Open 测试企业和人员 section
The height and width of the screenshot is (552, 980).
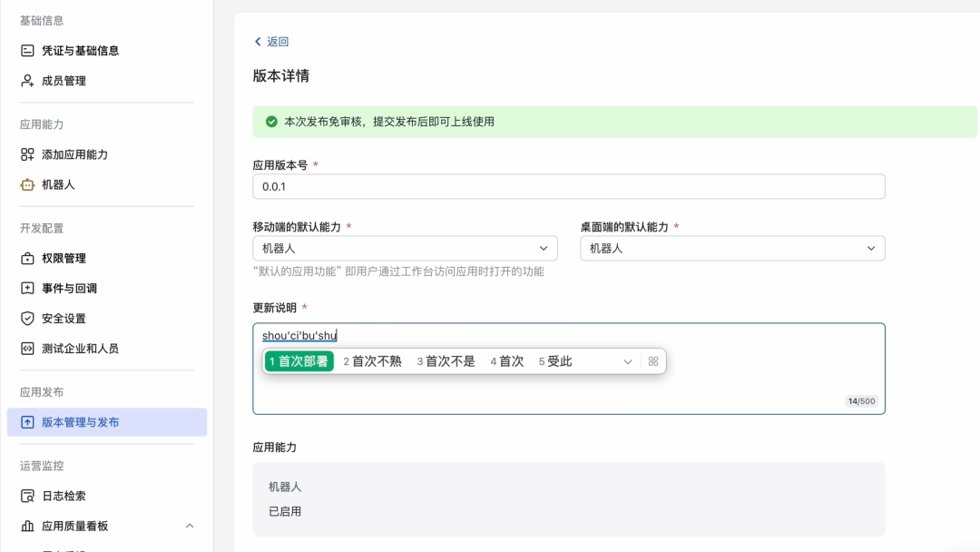point(80,349)
